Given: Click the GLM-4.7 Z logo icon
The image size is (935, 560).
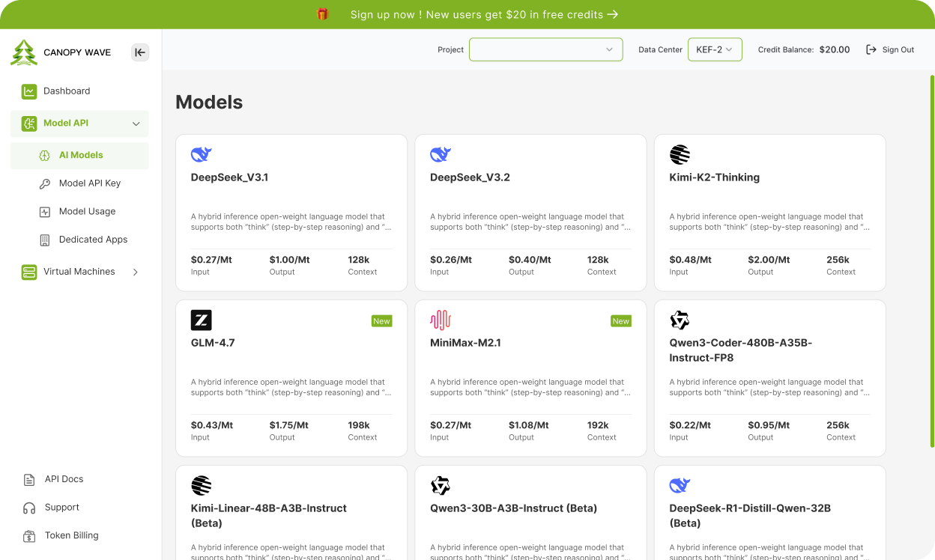Looking at the screenshot, I should [200, 320].
